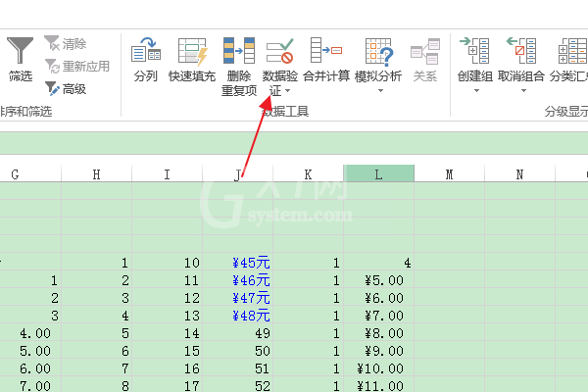This screenshot has width=588, height=392.
Task: Click the Text to Columns icon
Action: (145, 50)
